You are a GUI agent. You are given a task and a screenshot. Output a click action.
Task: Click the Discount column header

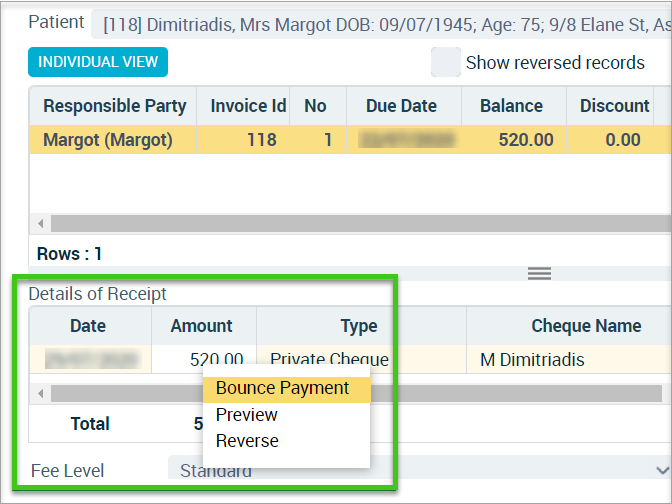[x=610, y=106]
